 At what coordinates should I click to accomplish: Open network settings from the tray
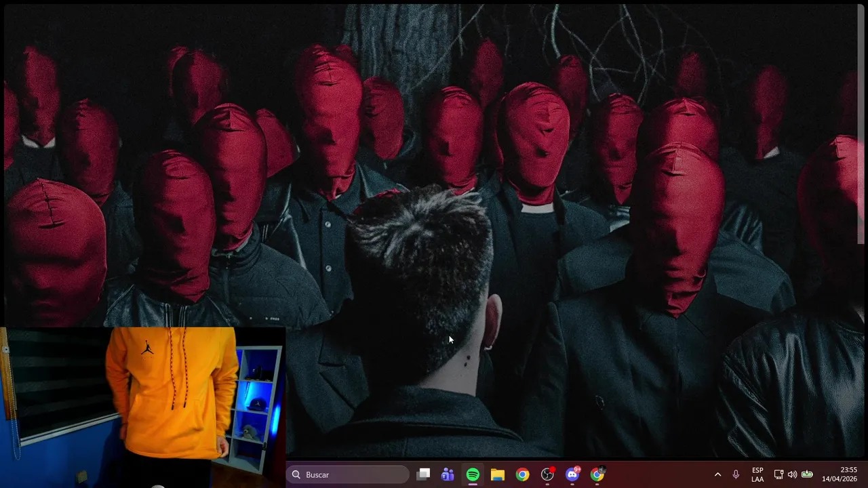click(778, 474)
